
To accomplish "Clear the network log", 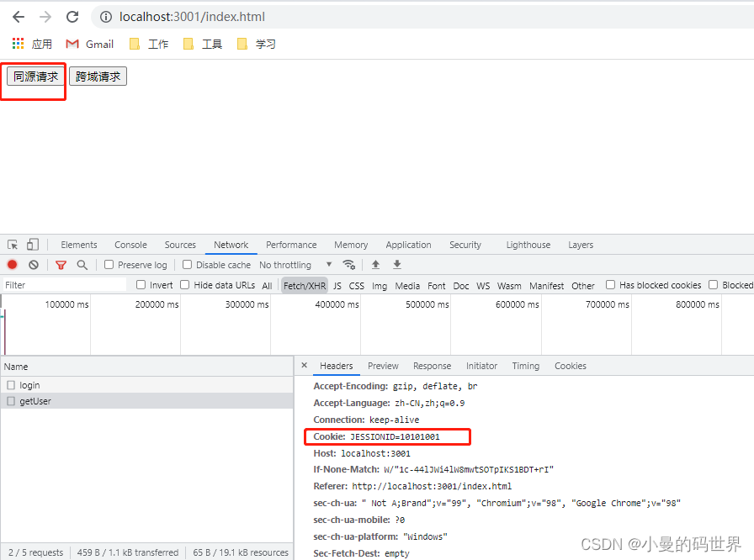I will coord(34,265).
